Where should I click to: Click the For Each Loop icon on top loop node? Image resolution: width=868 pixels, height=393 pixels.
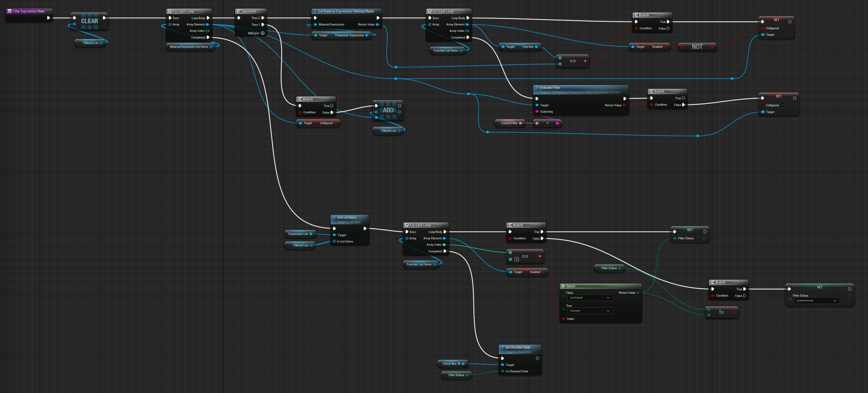pyautogui.click(x=169, y=11)
